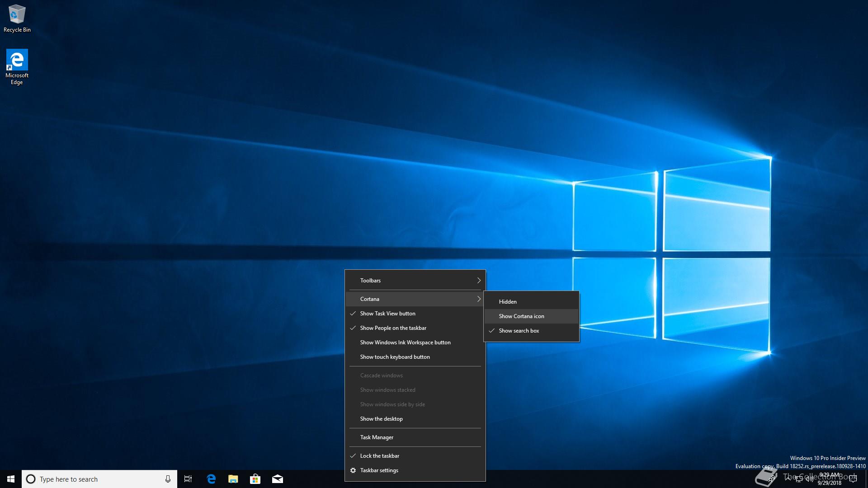Untick Show Task View button
This screenshot has width=868, height=488.
[x=415, y=314]
